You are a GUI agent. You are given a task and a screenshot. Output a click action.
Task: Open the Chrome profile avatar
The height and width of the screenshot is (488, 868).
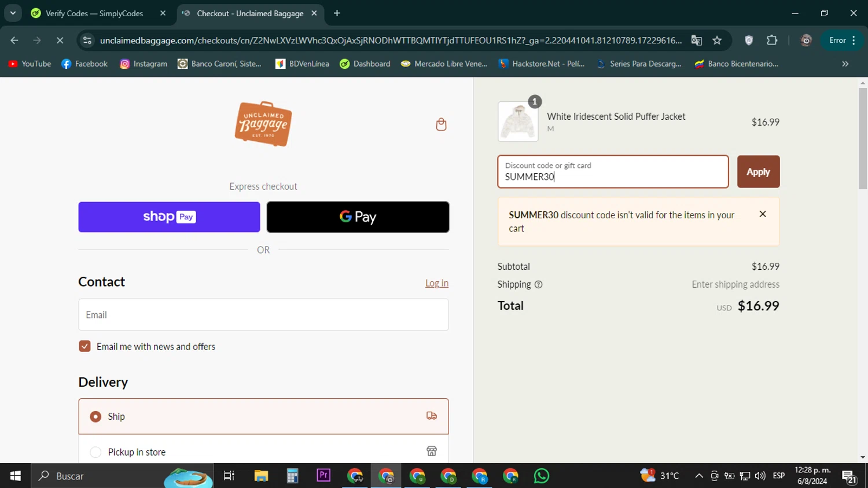(x=806, y=41)
